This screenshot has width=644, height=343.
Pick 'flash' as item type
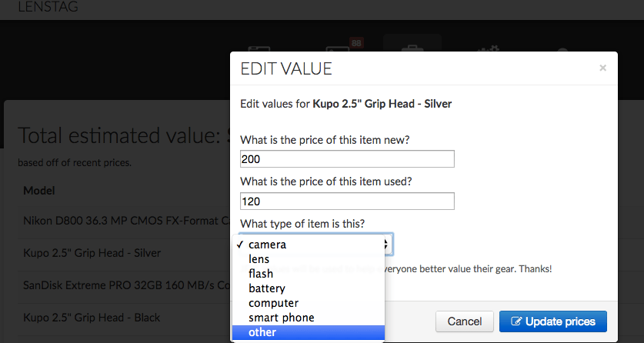[261, 274]
